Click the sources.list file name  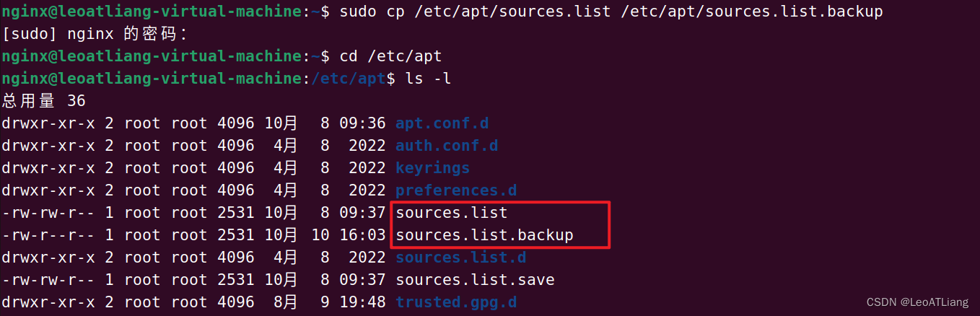coord(451,213)
